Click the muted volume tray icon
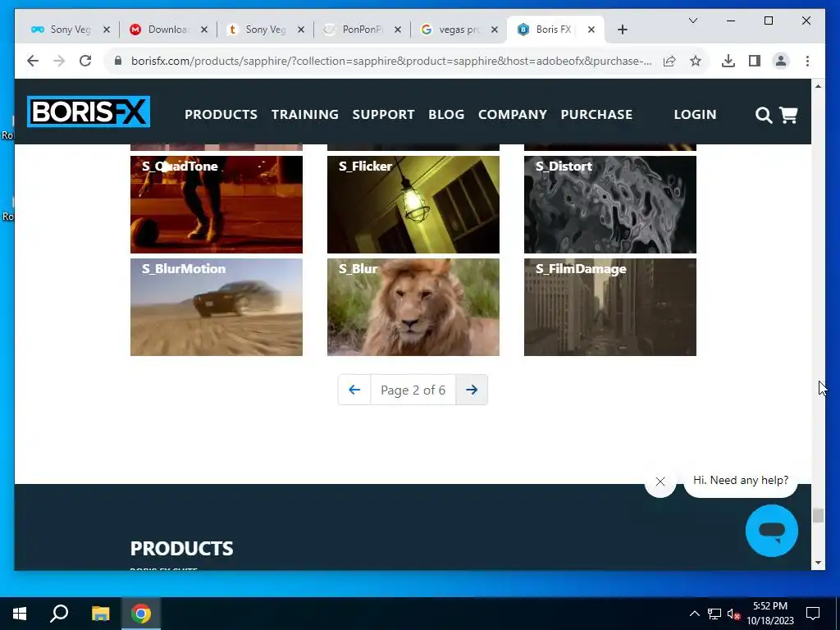The width and height of the screenshot is (840, 630). coord(733,614)
